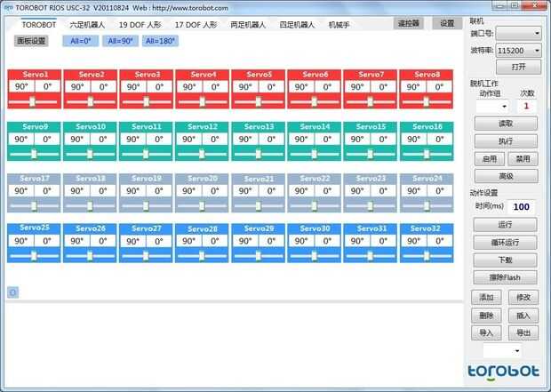
Task: Click the 禁用 button
Action: pos(523,159)
